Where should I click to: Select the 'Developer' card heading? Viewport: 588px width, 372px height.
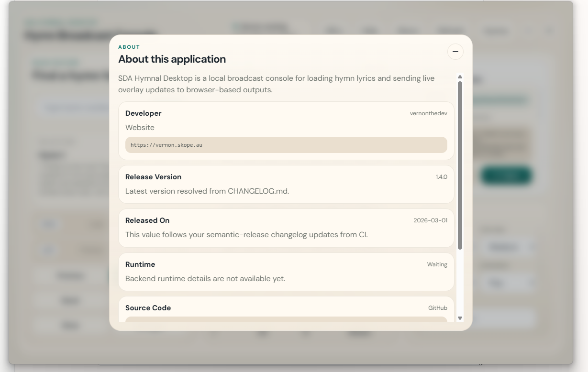tap(144, 113)
